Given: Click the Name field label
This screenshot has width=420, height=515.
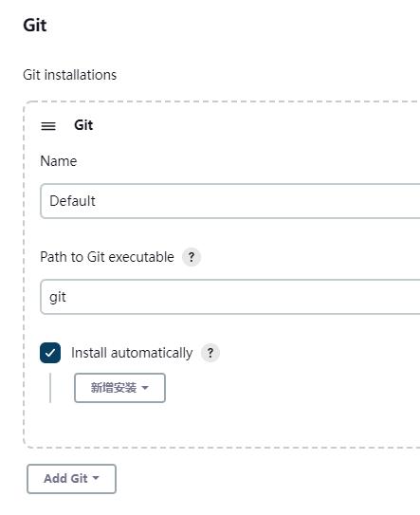Looking at the screenshot, I should 59,161.
